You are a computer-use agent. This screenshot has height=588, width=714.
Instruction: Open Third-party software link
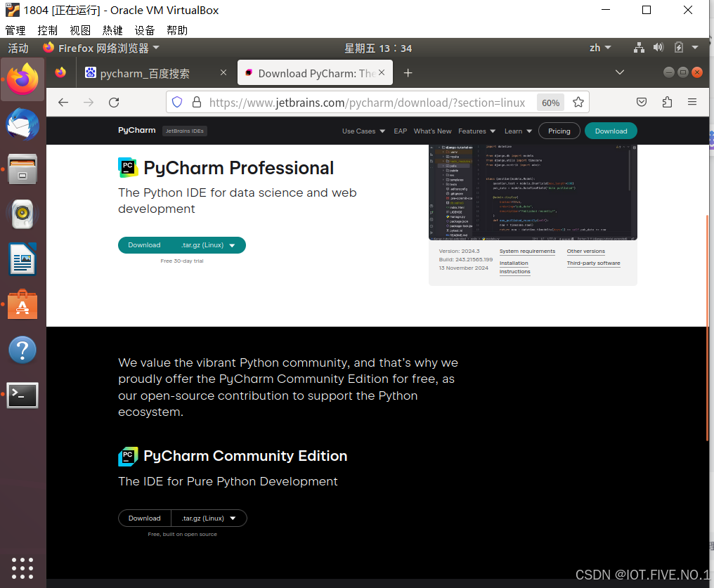[x=593, y=263]
